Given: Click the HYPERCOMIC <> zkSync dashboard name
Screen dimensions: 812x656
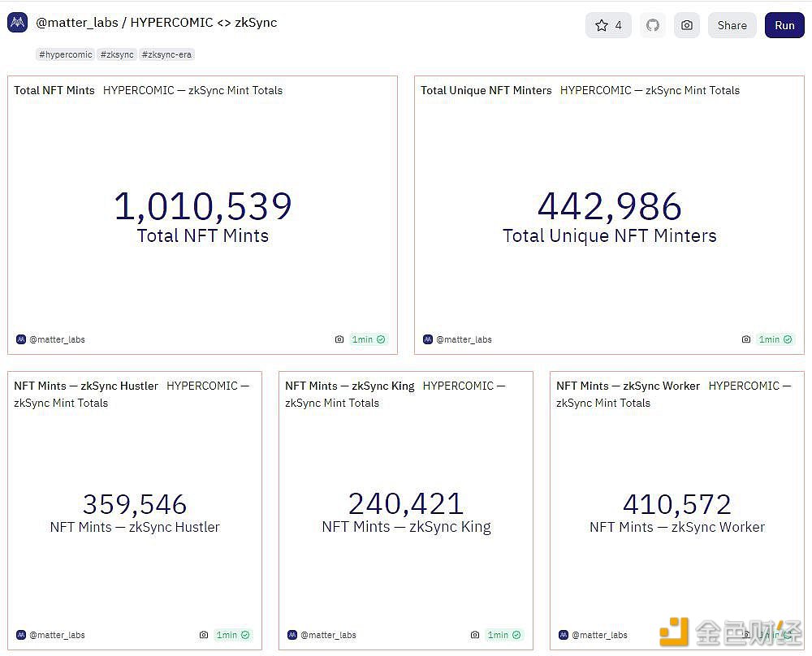Looking at the screenshot, I should (x=204, y=23).
